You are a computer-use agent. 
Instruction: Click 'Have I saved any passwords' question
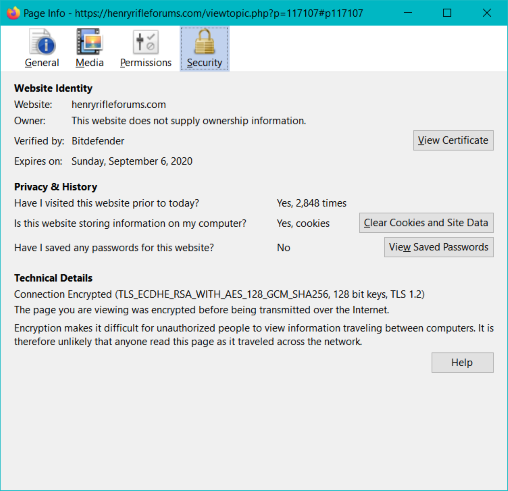pos(114,248)
